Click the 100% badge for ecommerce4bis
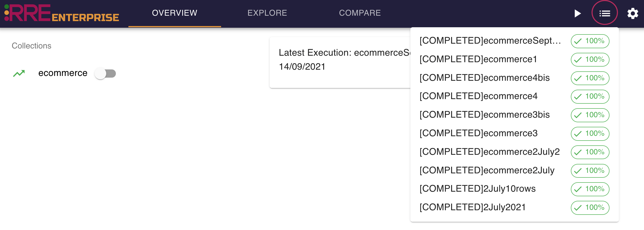644x230 pixels. click(x=590, y=78)
